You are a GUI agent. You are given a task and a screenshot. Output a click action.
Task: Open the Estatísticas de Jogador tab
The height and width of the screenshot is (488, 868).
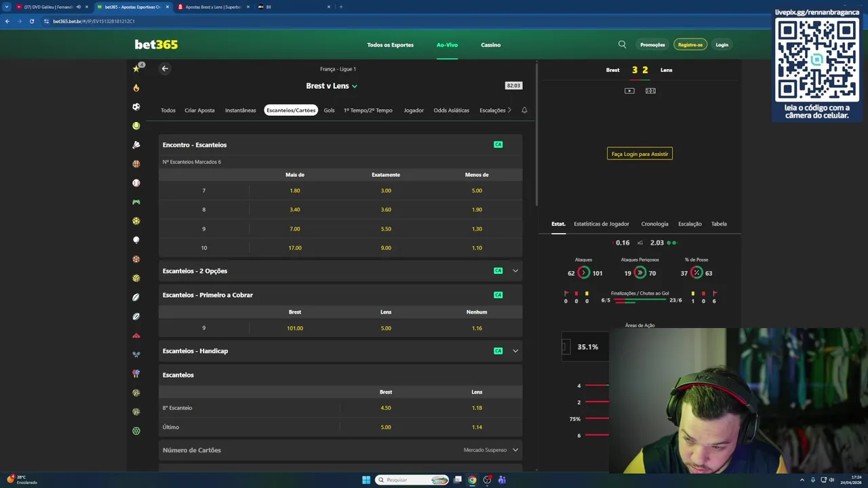[601, 224]
